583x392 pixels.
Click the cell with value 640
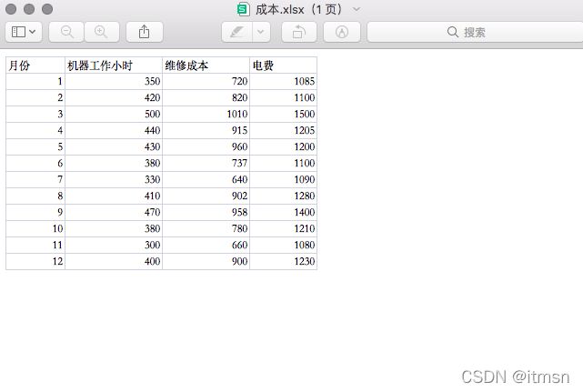click(206, 180)
